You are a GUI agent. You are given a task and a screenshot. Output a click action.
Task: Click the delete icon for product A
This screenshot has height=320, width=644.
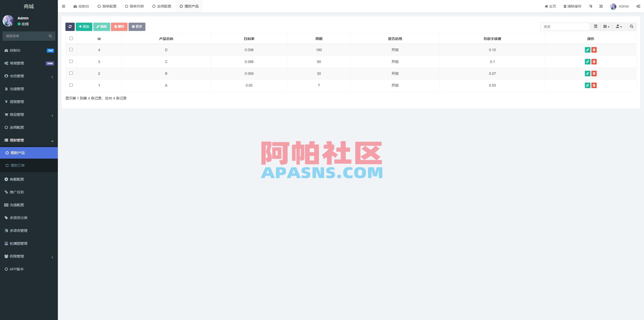[594, 85]
